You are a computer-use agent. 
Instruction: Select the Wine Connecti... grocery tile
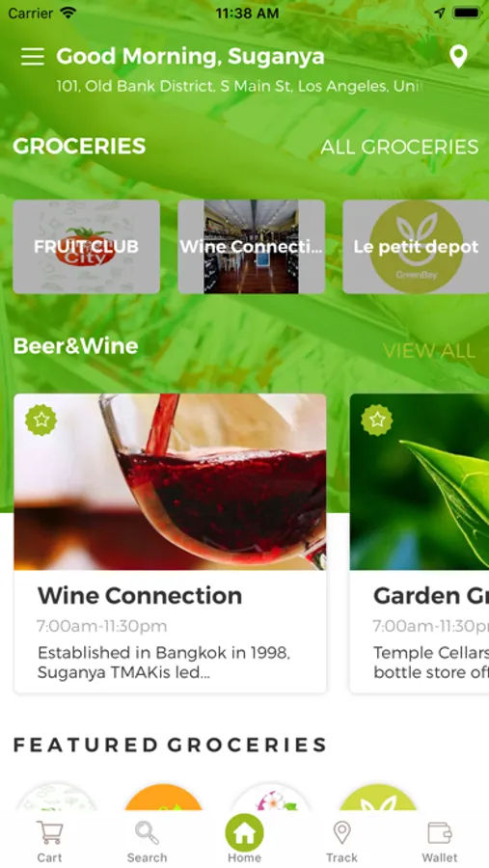(252, 247)
